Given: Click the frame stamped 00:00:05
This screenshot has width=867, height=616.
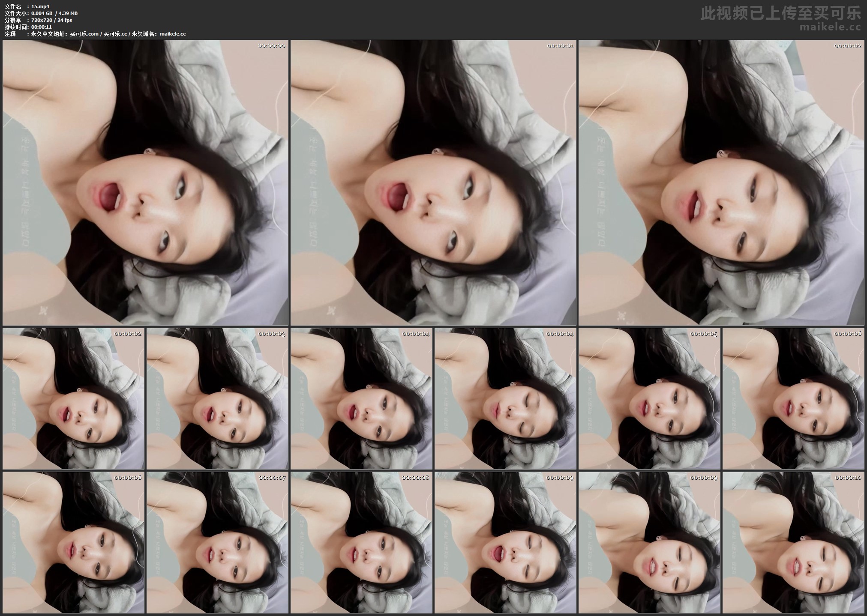Looking at the screenshot, I should [649, 398].
